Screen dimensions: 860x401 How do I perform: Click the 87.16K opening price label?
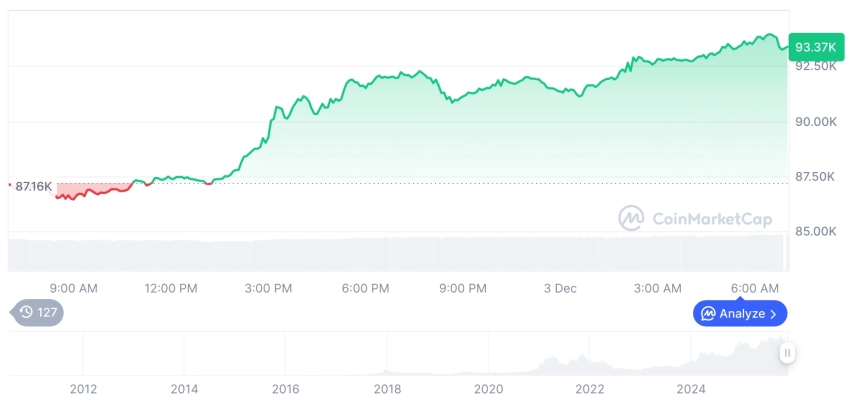tap(33, 186)
